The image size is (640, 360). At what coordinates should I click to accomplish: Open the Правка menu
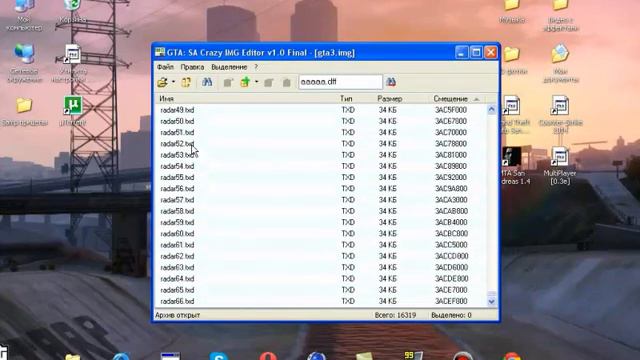(192, 67)
